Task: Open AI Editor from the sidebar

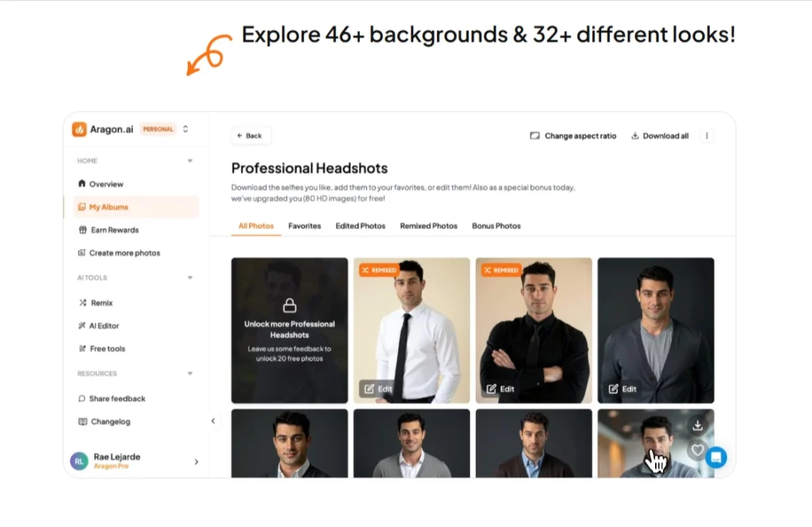Action: point(104,326)
